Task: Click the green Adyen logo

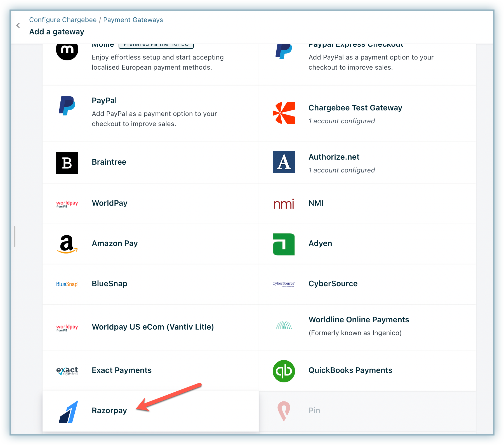Action: coord(284,244)
